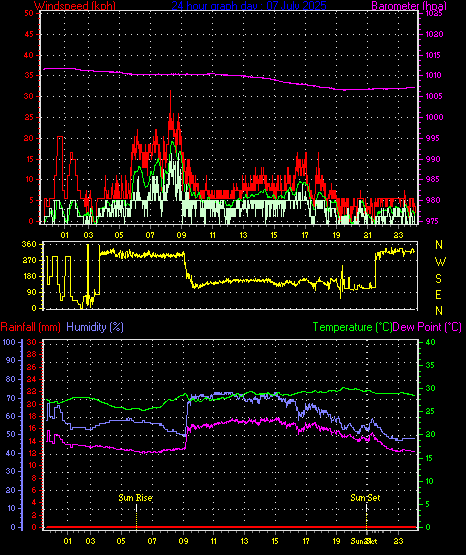
Task: Select the sunrise vertical marker line
Action: point(137,516)
